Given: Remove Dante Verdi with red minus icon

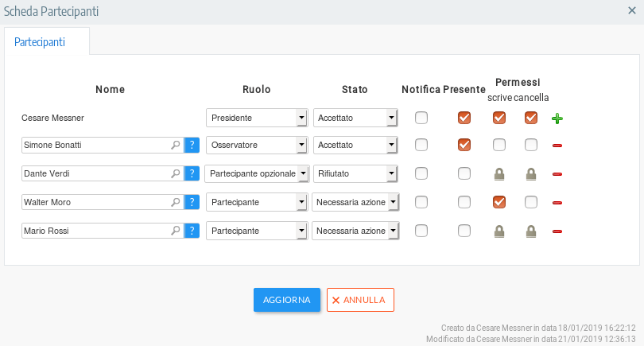Looking at the screenshot, I should pyautogui.click(x=557, y=174).
